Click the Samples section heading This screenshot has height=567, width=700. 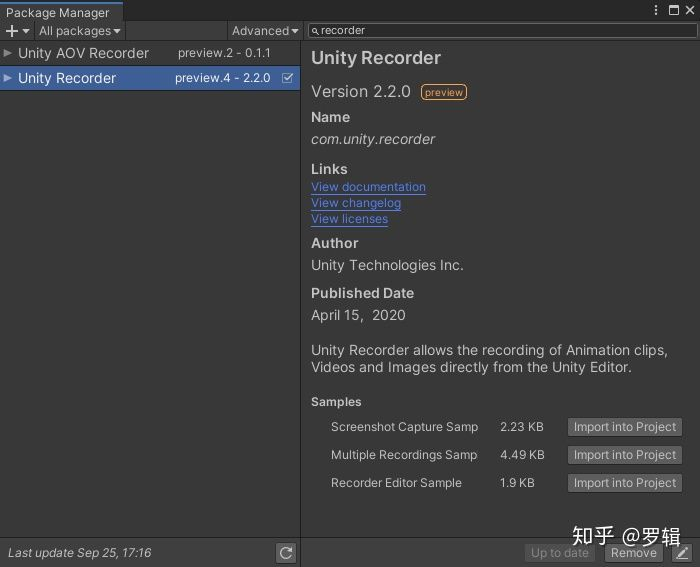pyautogui.click(x=336, y=402)
